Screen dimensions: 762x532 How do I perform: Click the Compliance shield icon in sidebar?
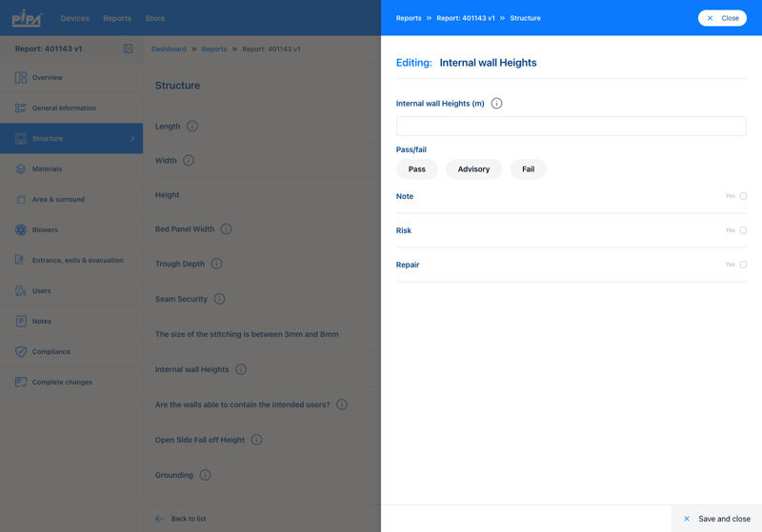21,352
